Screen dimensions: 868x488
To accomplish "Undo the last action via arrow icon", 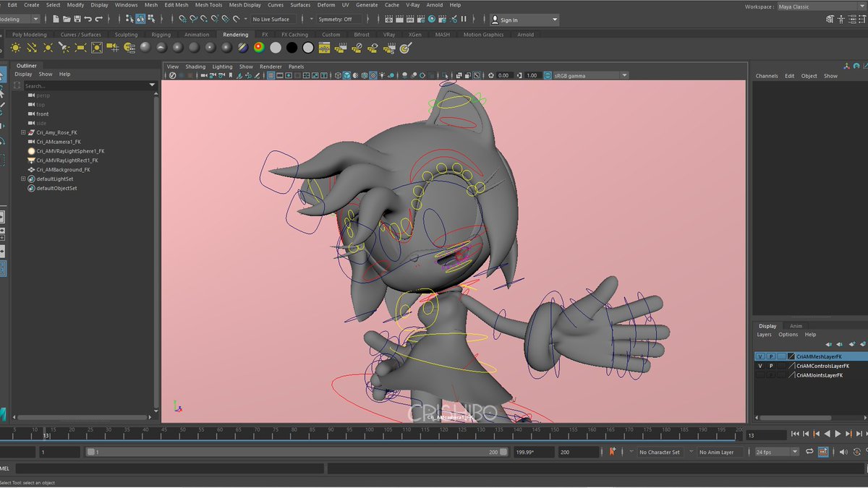I will coord(88,20).
